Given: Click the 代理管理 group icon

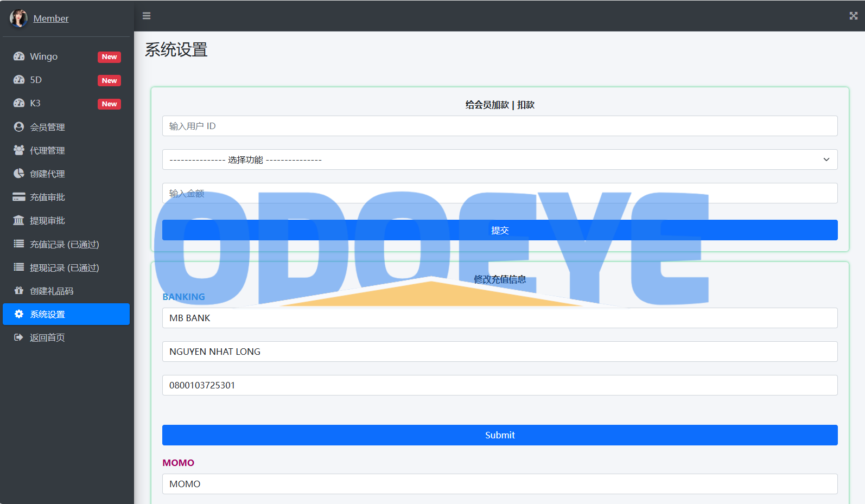Looking at the screenshot, I should coord(19,150).
